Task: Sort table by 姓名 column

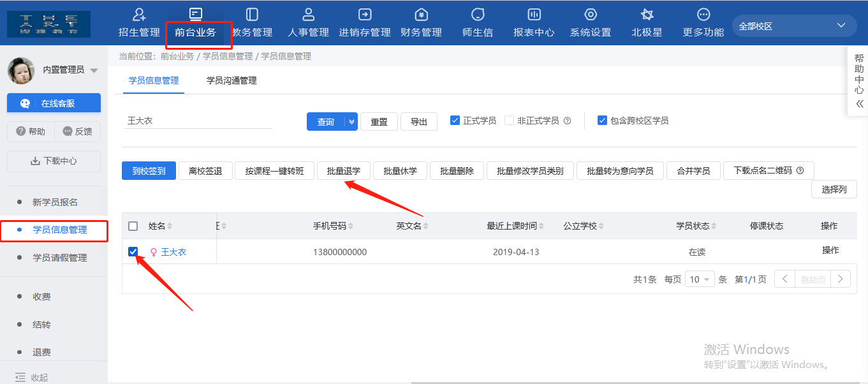Action: coord(170,226)
